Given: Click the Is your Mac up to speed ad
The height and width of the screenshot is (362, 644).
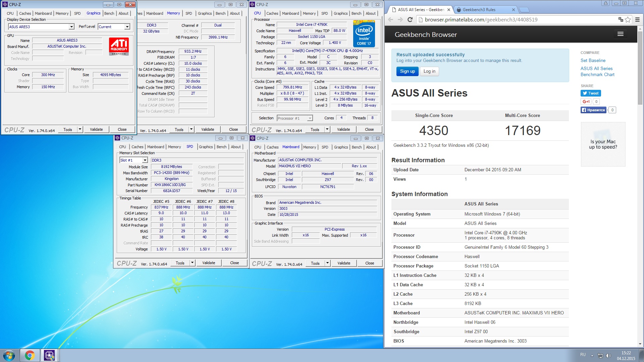Looking at the screenshot, I should click(603, 144).
